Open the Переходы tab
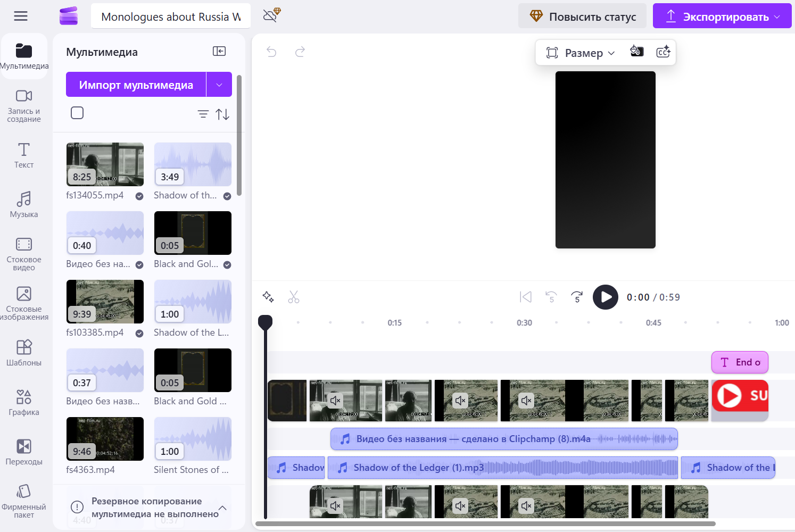795x532 pixels. pos(24,452)
